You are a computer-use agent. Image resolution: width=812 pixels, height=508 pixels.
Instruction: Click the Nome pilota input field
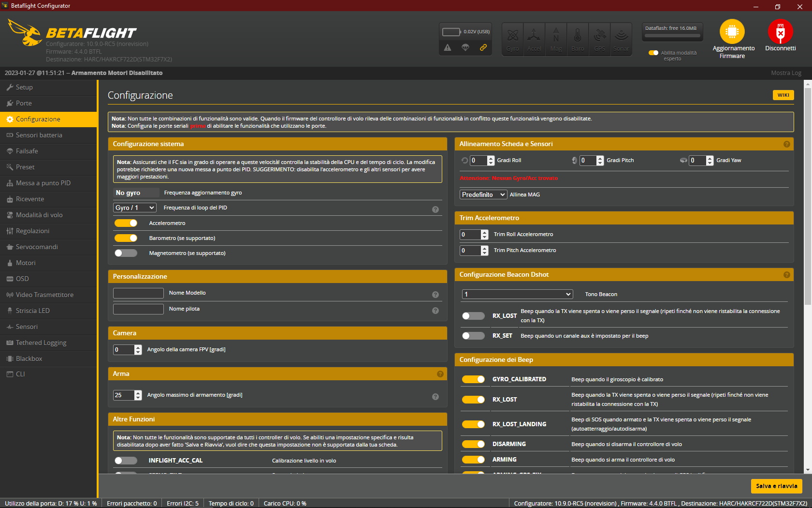[x=138, y=309]
